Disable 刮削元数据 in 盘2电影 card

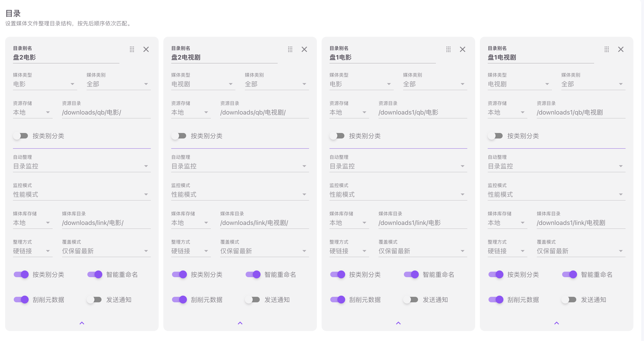tap(21, 300)
